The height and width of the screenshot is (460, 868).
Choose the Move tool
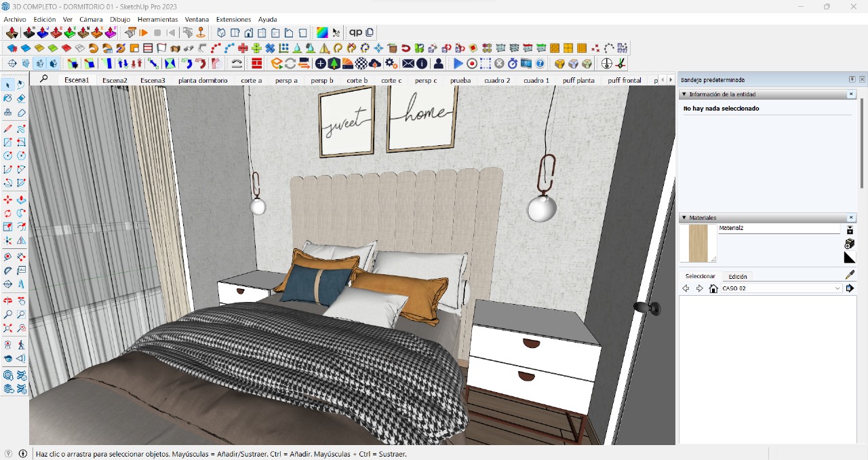[7, 199]
